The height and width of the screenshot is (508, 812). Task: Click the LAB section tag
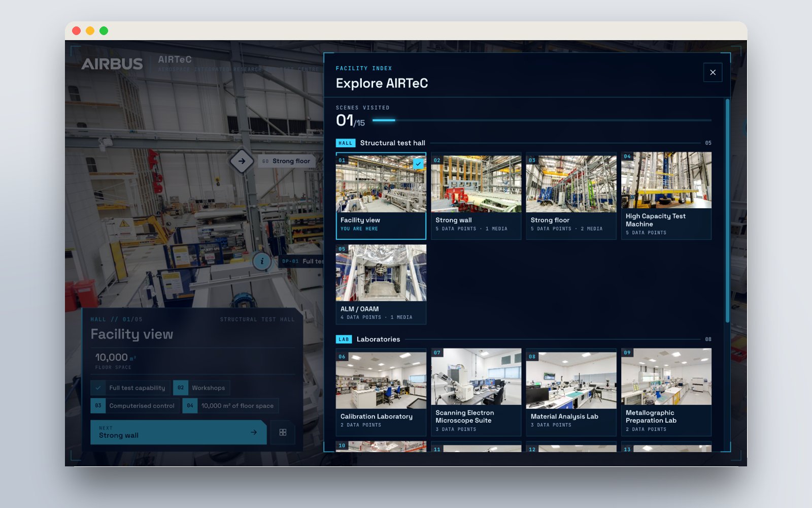pos(344,339)
